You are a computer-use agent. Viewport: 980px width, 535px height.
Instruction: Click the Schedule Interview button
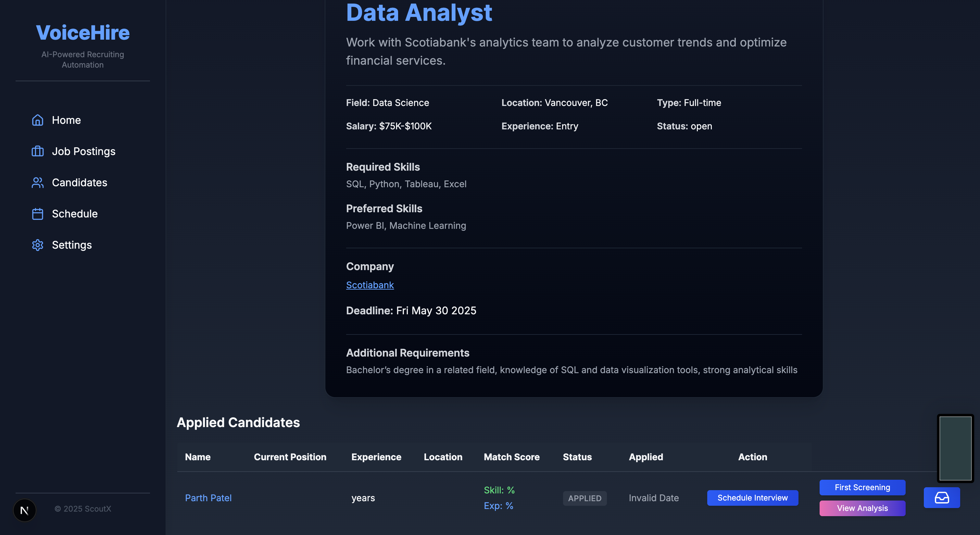click(x=752, y=498)
